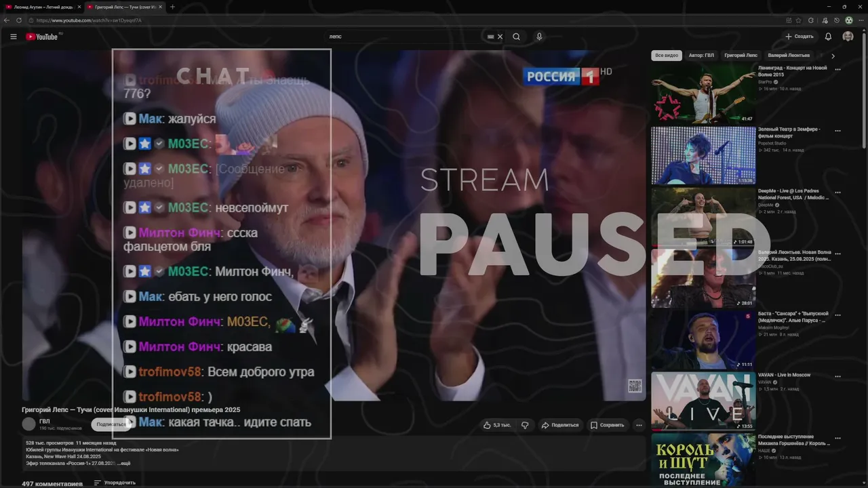
Task: Open options for VAVAN Live in Moscow
Action: 838,376
